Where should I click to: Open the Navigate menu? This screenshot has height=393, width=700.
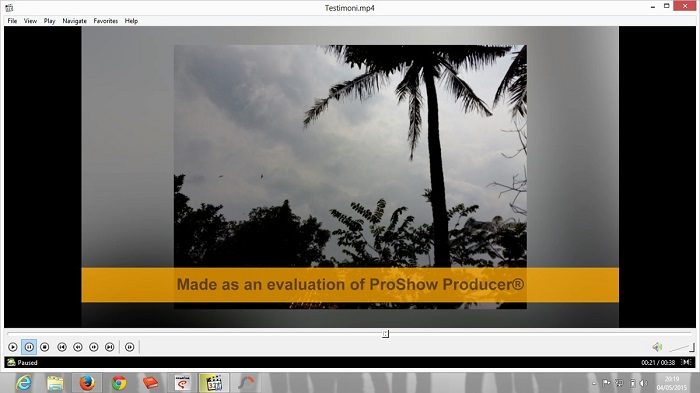point(75,21)
